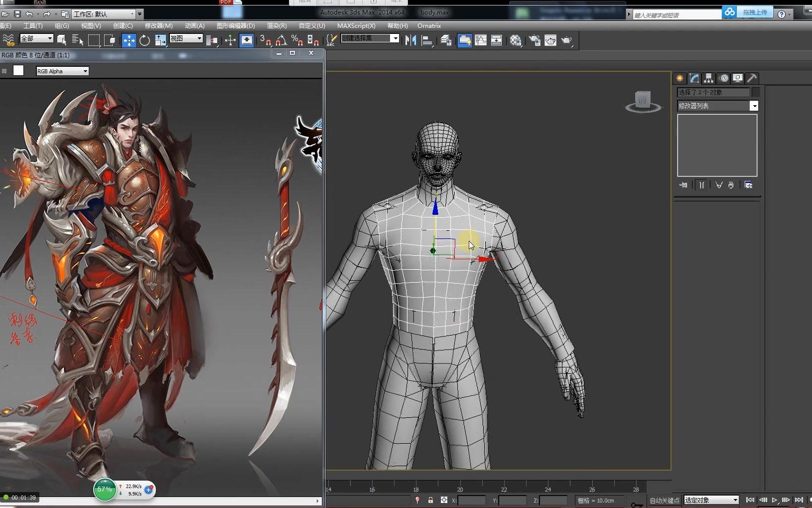Image resolution: width=812 pixels, height=508 pixels.
Task: Switch to Motion command panel tab
Action: (x=723, y=78)
